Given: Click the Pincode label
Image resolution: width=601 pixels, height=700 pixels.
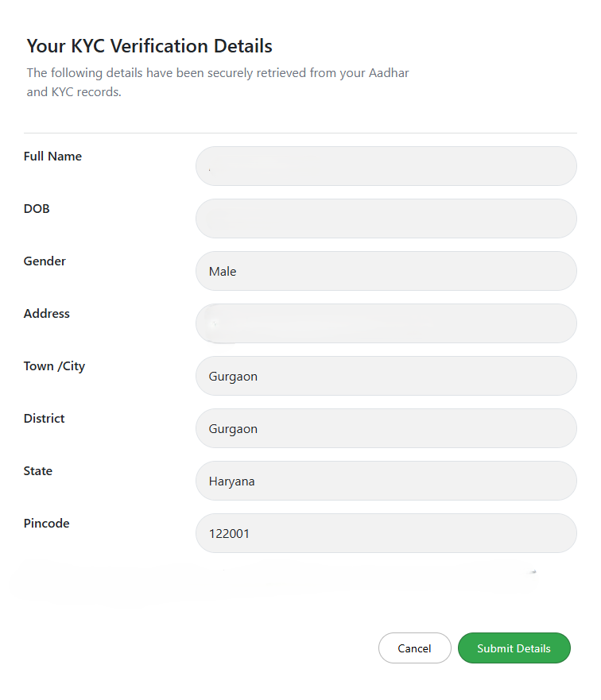Looking at the screenshot, I should tap(46, 523).
